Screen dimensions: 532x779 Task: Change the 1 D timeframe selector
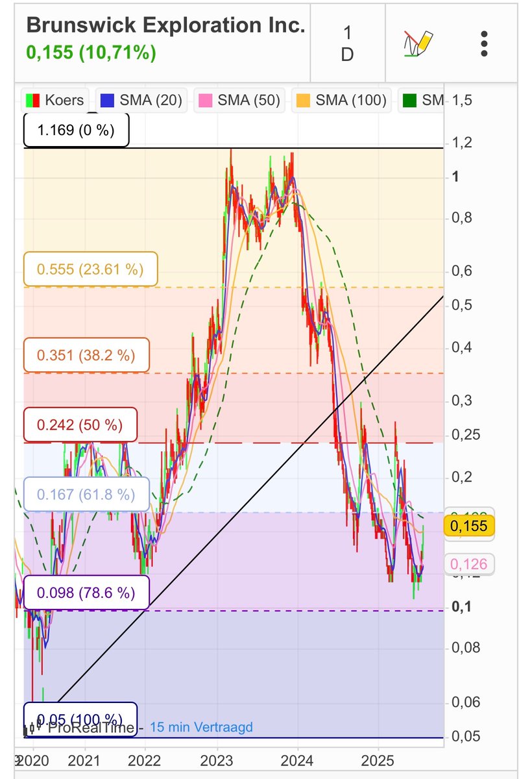point(347,43)
